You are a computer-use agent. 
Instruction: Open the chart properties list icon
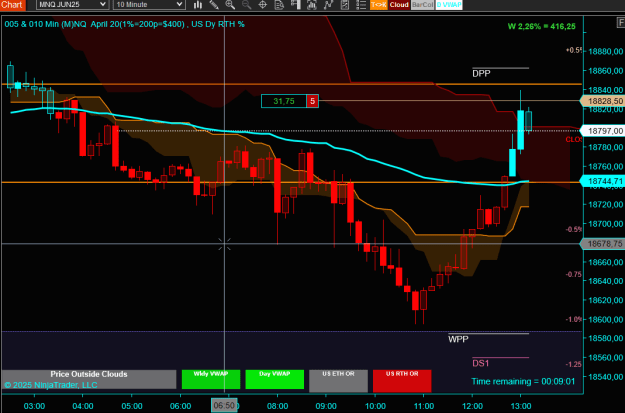tap(361, 4)
